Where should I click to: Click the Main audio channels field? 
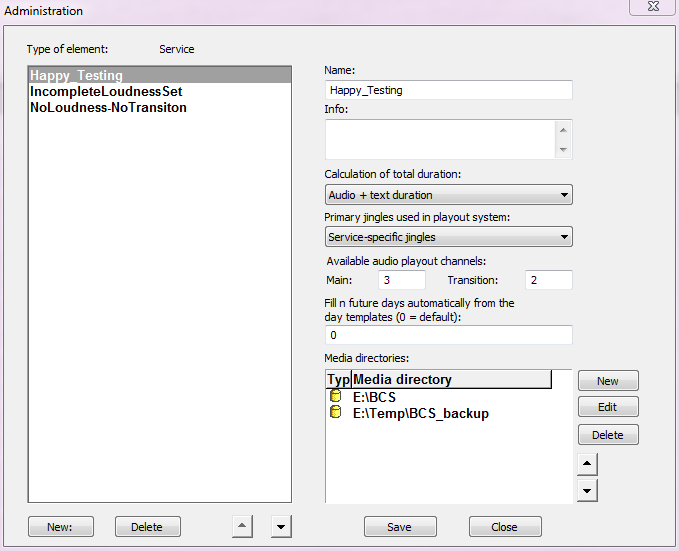(401, 280)
